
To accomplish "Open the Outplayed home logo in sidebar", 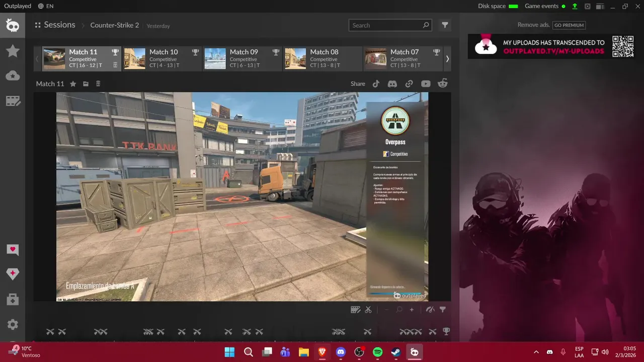I will 13,25.
